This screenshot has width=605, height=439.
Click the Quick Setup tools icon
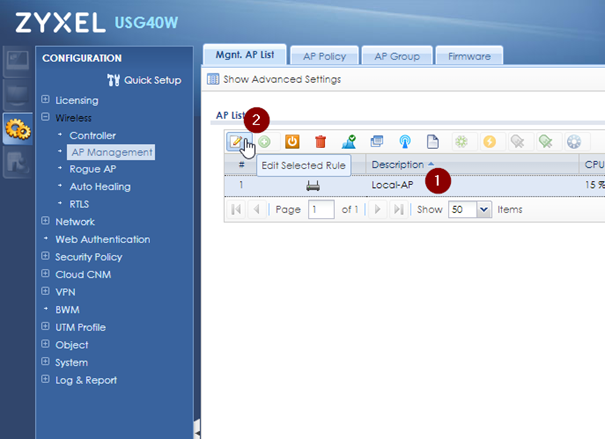[114, 80]
